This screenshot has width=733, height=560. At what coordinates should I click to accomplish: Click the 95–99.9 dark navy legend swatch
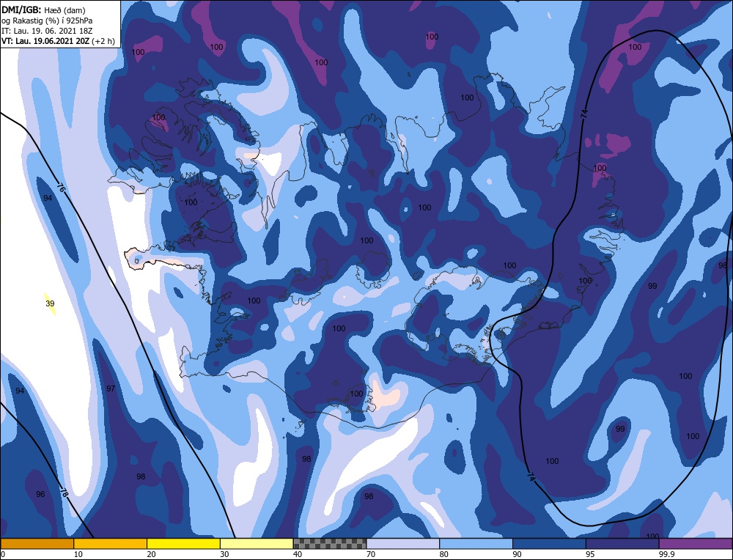point(622,544)
